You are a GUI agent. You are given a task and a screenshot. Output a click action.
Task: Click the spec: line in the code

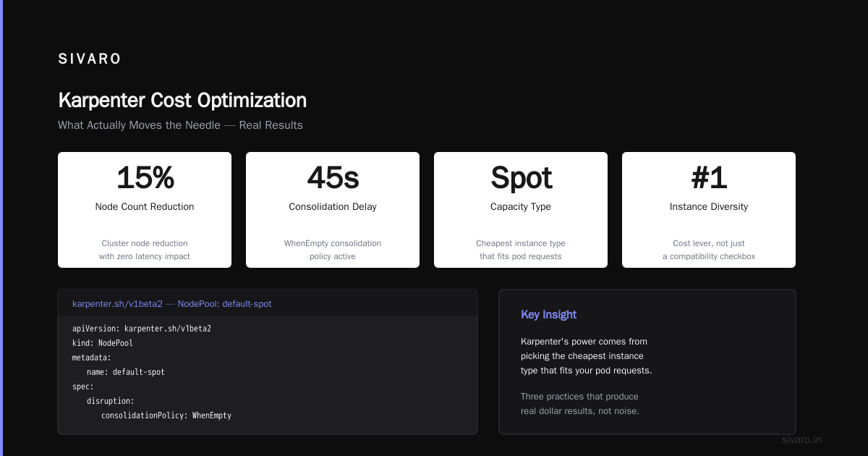83,387
